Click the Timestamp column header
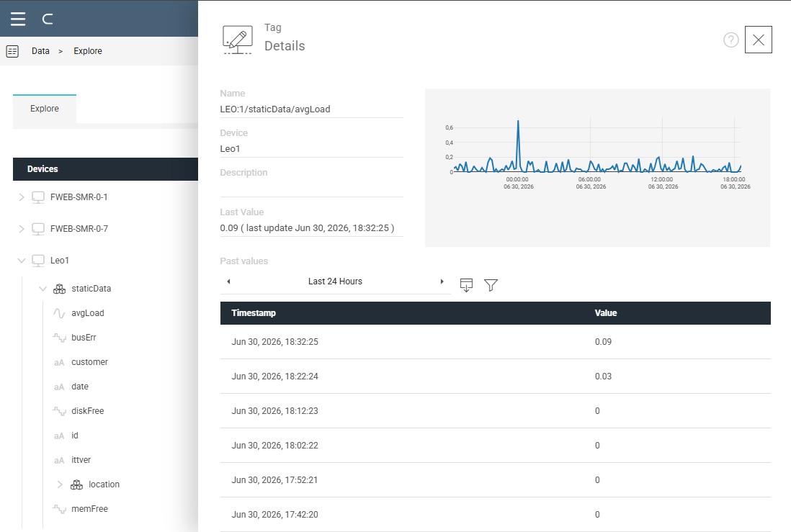791x532 pixels. (254, 313)
